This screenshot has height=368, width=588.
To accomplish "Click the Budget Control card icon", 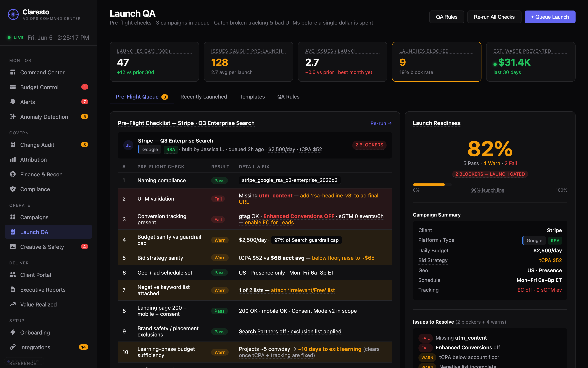I will pyautogui.click(x=13, y=87).
